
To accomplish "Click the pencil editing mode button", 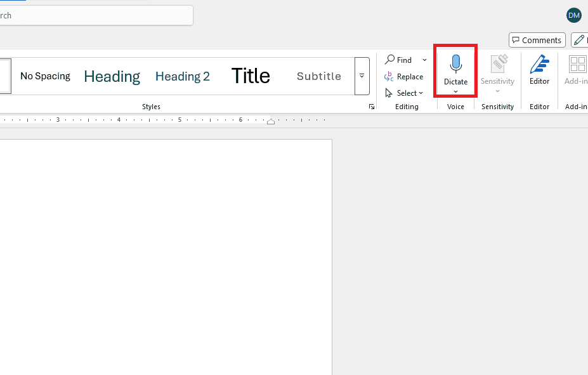I will point(579,40).
